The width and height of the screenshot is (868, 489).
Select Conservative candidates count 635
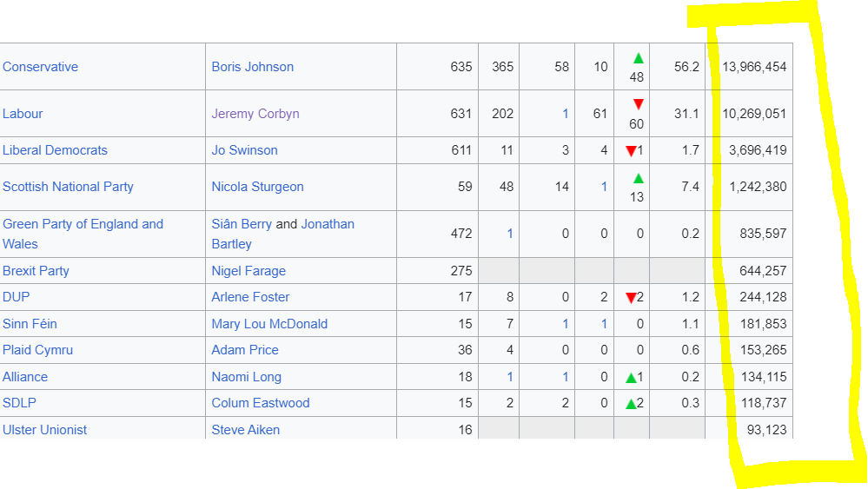(x=461, y=67)
